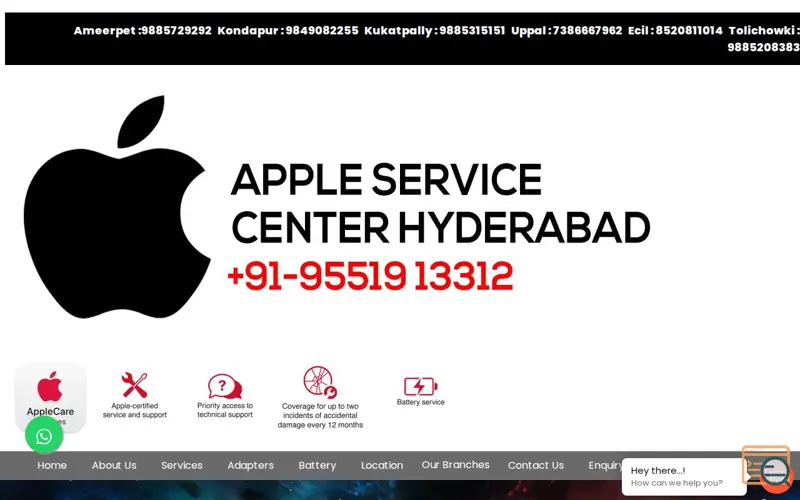
Task: Click 'Priority access to technical support' caption
Action: click(x=225, y=410)
